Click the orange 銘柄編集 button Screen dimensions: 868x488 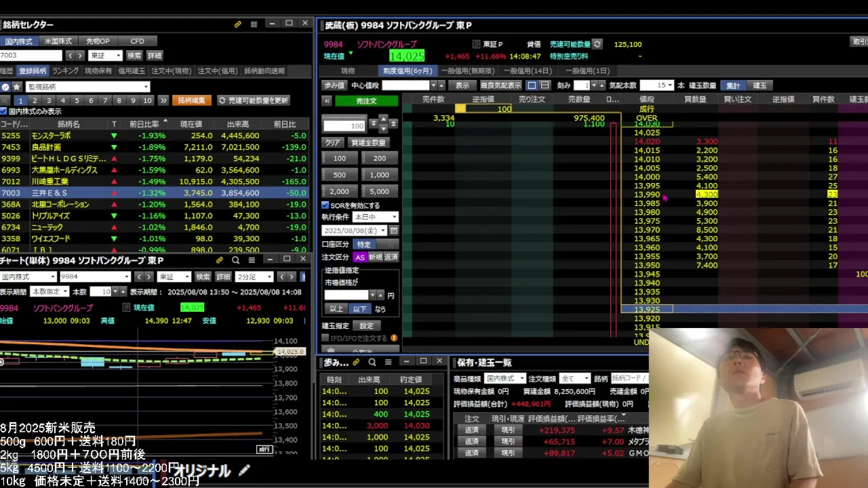point(192,100)
